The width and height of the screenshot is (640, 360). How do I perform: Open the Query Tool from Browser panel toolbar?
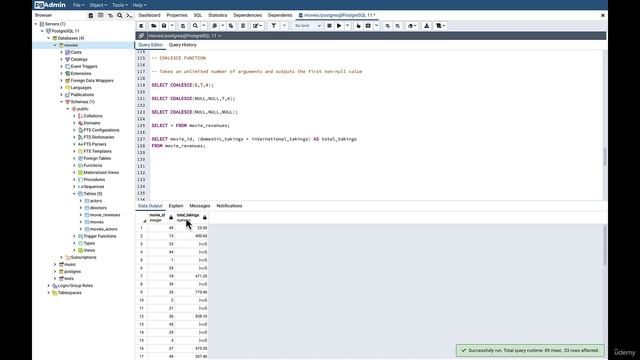point(91,16)
